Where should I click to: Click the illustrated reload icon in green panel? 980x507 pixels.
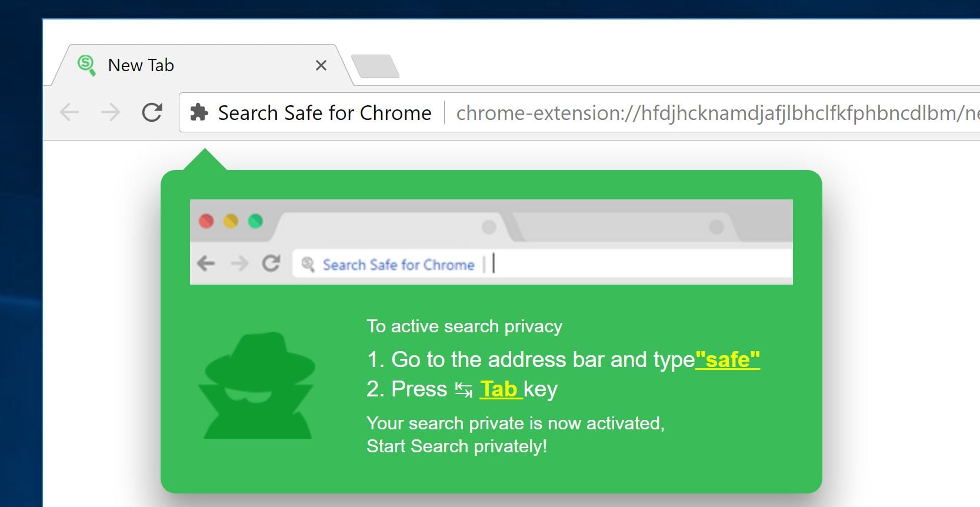271,263
